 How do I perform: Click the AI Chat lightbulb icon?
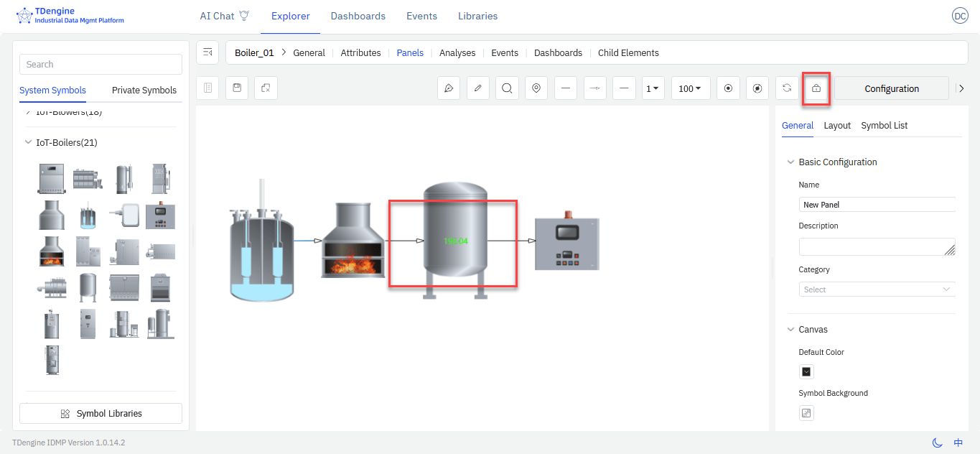pos(244,16)
